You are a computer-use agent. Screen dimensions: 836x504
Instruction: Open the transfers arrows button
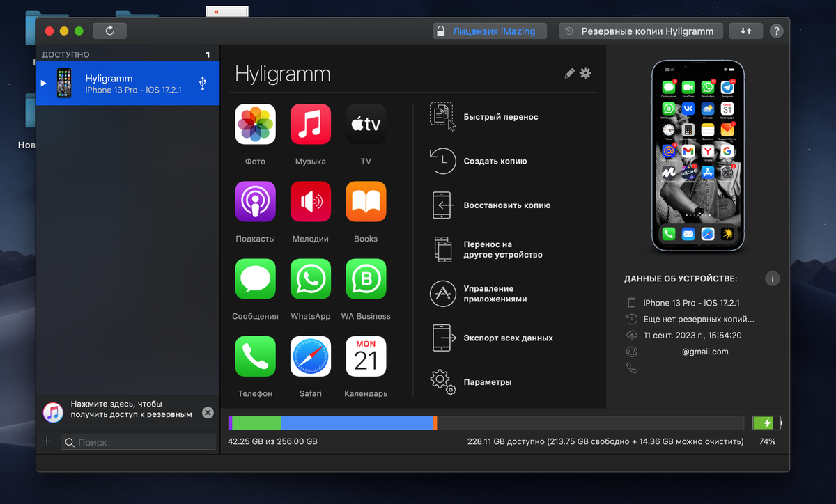745,31
